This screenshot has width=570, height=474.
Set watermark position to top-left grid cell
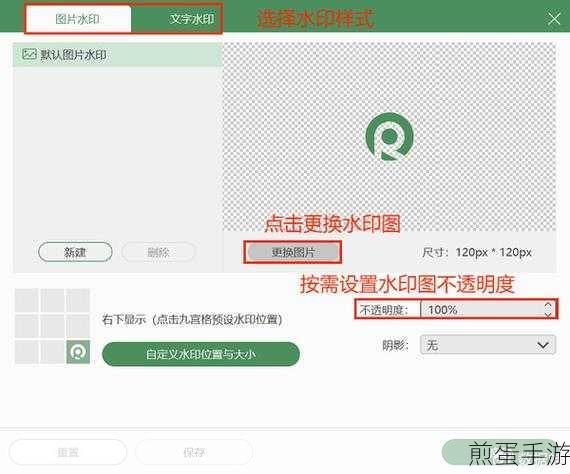(x=26, y=300)
